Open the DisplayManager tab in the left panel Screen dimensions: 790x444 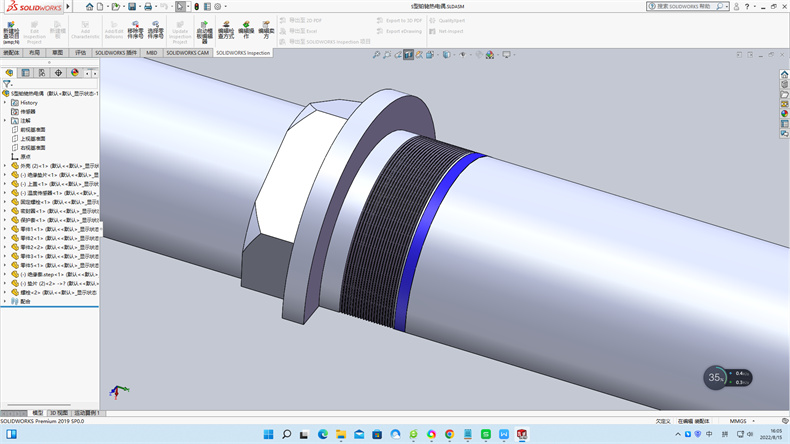tap(75, 73)
